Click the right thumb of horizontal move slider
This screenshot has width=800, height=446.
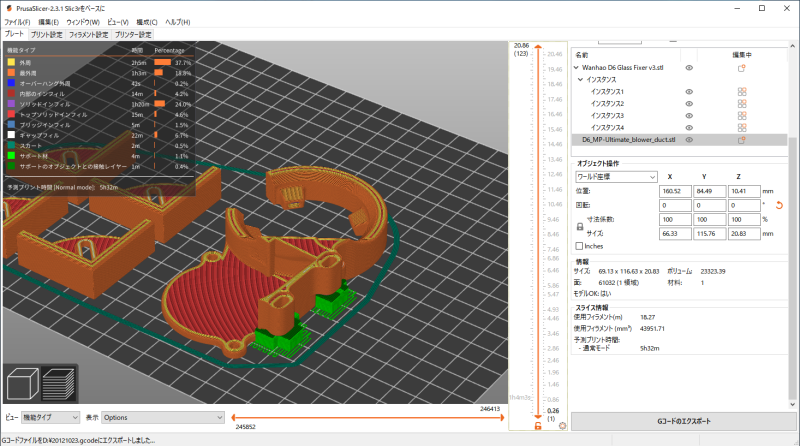coord(503,417)
